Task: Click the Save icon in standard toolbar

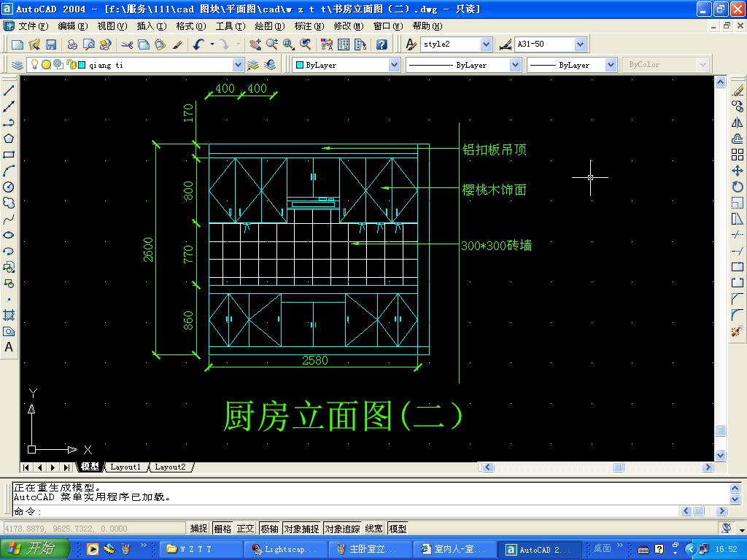Action: pyautogui.click(x=51, y=44)
